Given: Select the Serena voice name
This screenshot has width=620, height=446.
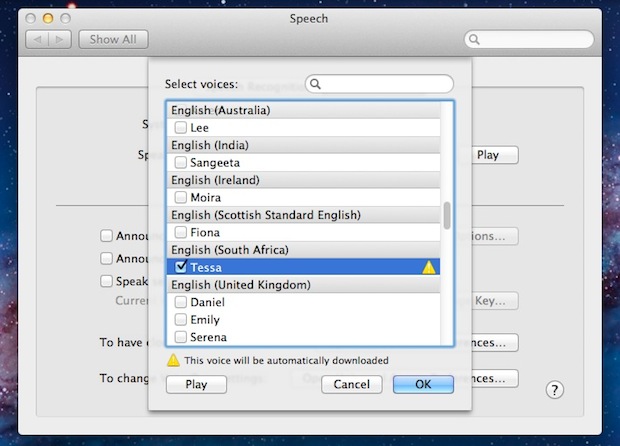Looking at the screenshot, I should coord(208,337).
